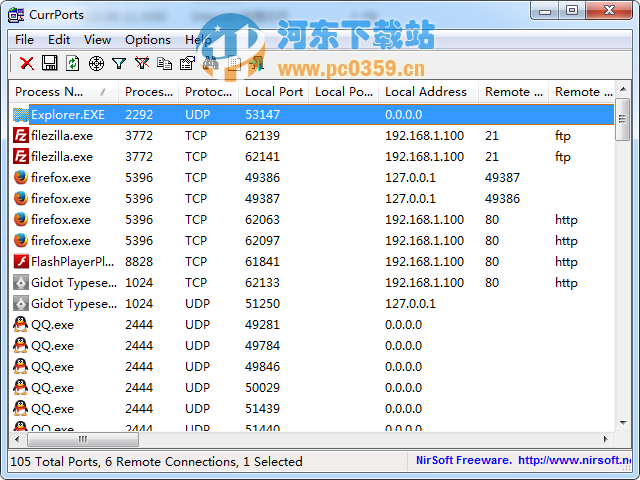The height and width of the screenshot is (480, 640).
Task: Click process ID 8828 cell
Action: tap(139, 262)
